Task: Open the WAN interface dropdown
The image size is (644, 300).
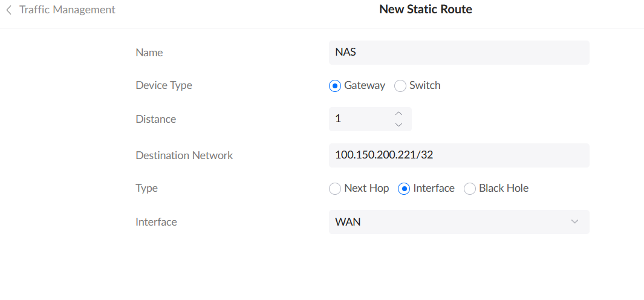Action: [458, 222]
